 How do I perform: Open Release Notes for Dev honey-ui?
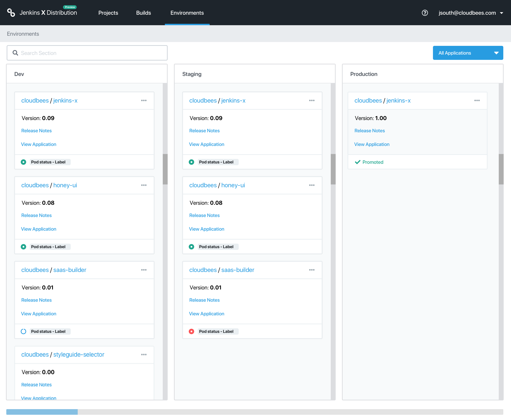pyautogui.click(x=37, y=215)
